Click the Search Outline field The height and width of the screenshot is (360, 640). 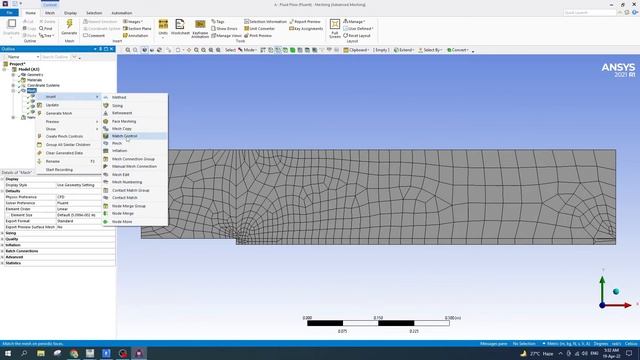(56, 57)
